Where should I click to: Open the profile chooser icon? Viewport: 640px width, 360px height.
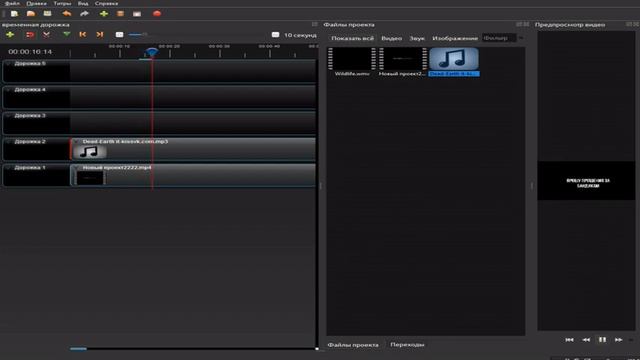pyautogui.click(x=120, y=13)
